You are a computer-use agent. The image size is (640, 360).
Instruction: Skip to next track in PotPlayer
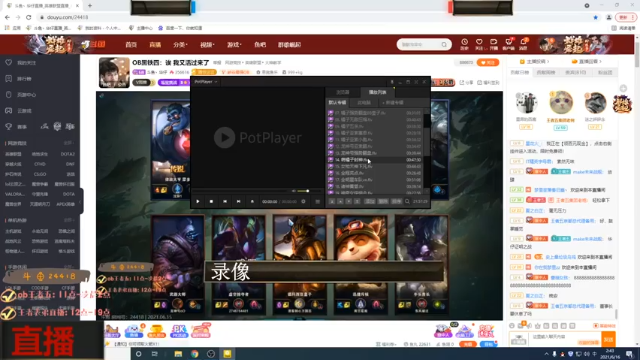tap(238, 201)
